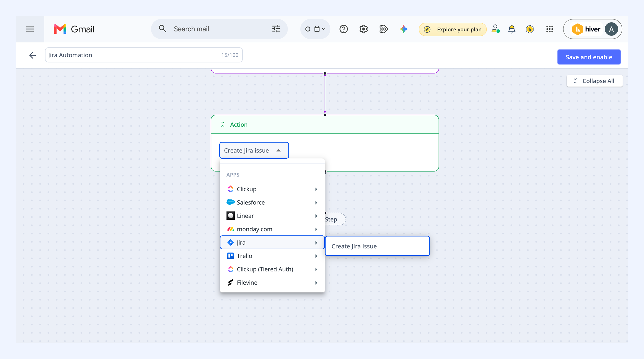Click the Trello board icon
Image resolution: width=644 pixels, height=359 pixels.
(230, 256)
